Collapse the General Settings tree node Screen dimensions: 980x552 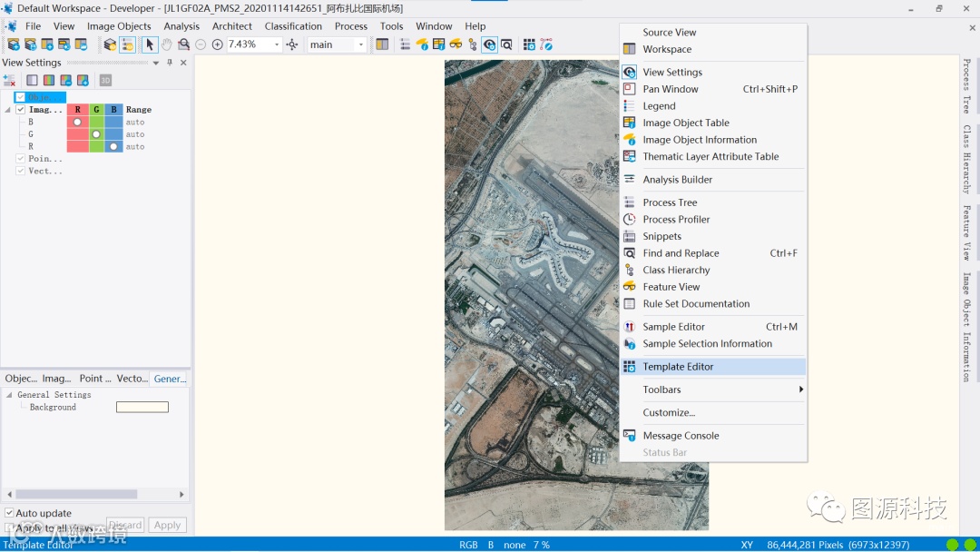point(9,395)
